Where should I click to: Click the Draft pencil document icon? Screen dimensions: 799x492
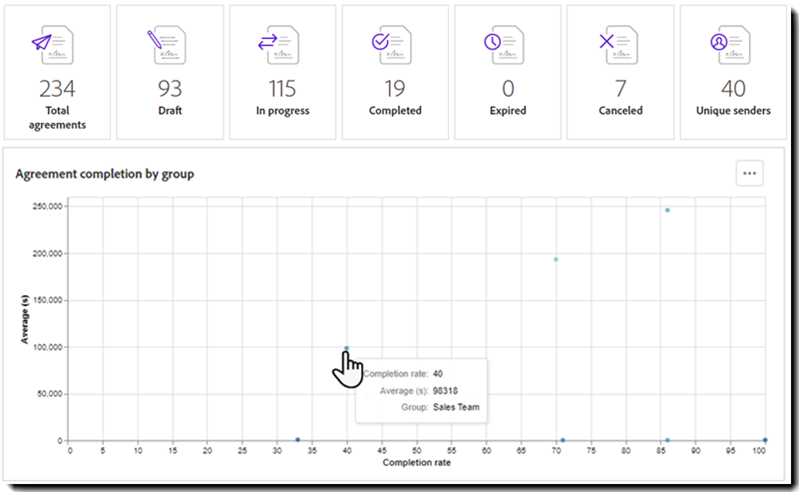pyautogui.click(x=168, y=43)
